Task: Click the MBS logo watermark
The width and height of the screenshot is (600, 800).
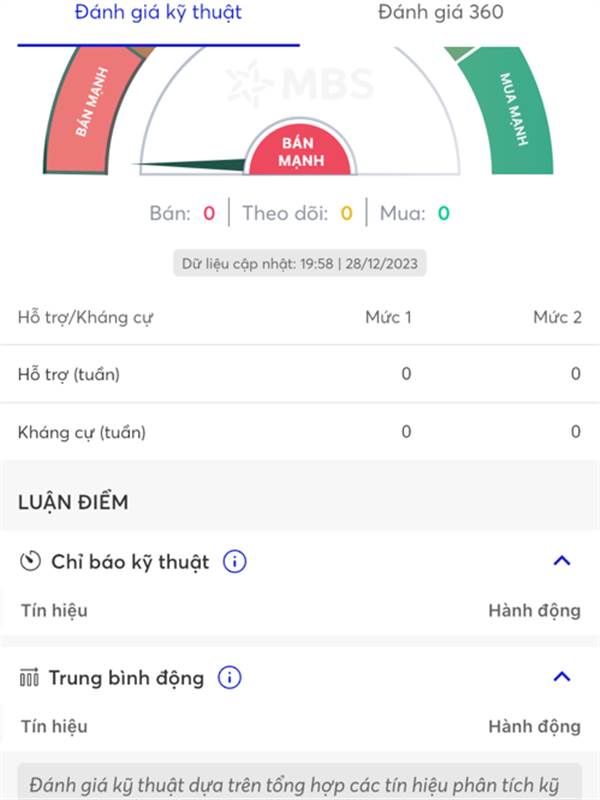Action: tap(300, 84)
